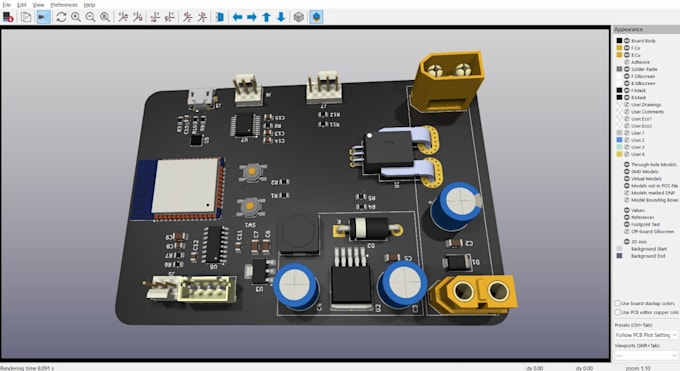Screen dimensions: 680x371
Task: Hide the F.Silkscreen layer
Action: 627,76
